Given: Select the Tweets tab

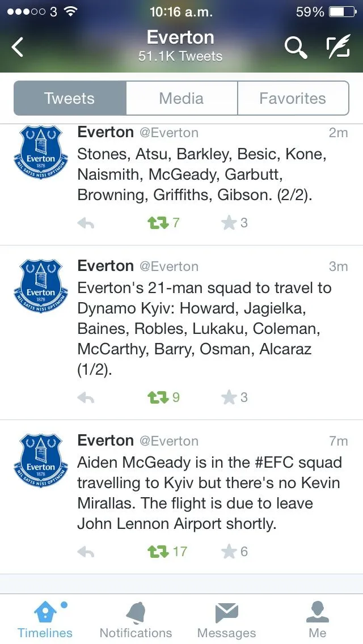Looking at the screenshot, I should pyautogui.click(x=70, y=98).
